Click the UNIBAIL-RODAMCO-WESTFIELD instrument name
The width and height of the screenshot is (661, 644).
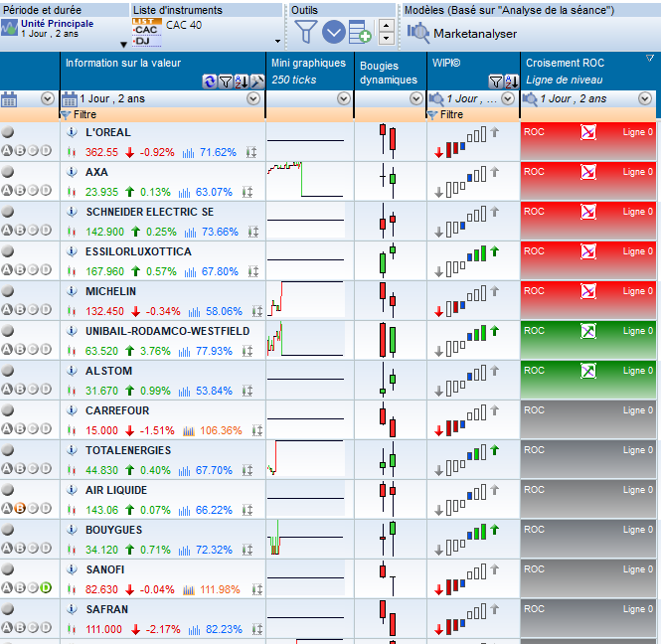[167, 331]
